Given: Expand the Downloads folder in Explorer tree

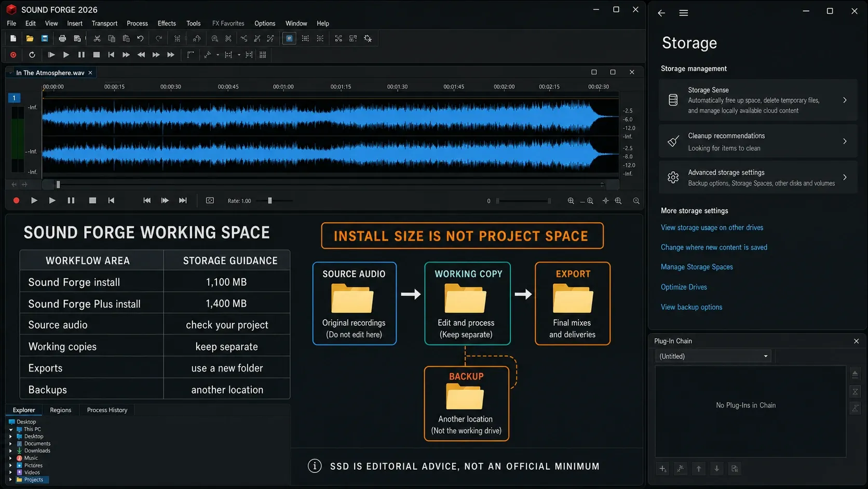Looking at the screenshot, I should [x=11, y=451].
